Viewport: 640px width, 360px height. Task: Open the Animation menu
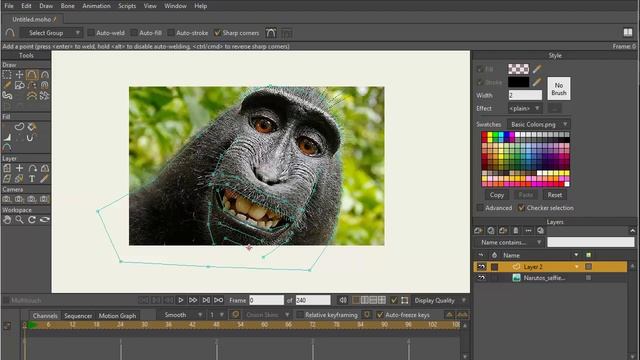pos(96,6)
